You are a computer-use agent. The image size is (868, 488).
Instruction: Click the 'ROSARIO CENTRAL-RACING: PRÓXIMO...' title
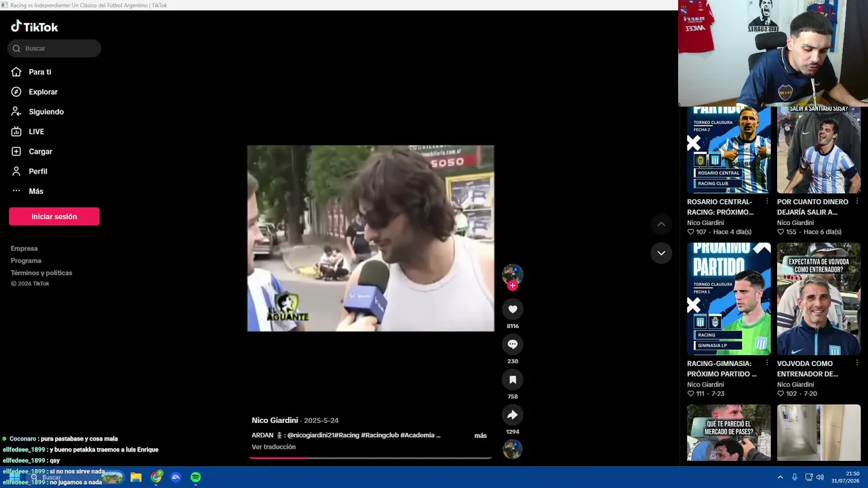point(720,207)
